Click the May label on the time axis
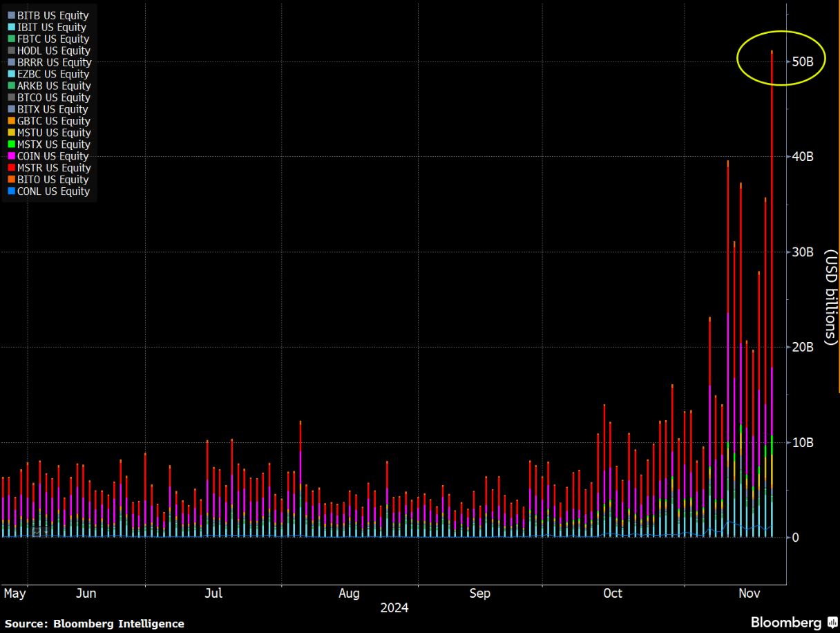This screenshot has height=633, width=840. [15, 594]
